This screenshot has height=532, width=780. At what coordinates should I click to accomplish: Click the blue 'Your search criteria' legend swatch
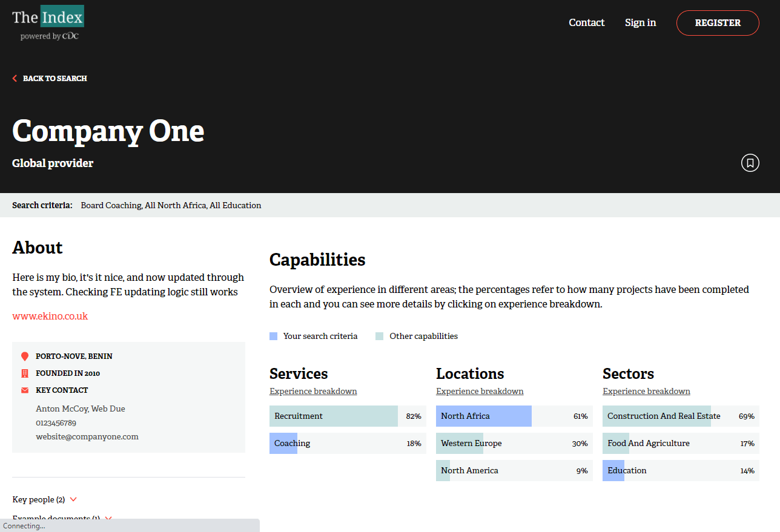point(273,337)
